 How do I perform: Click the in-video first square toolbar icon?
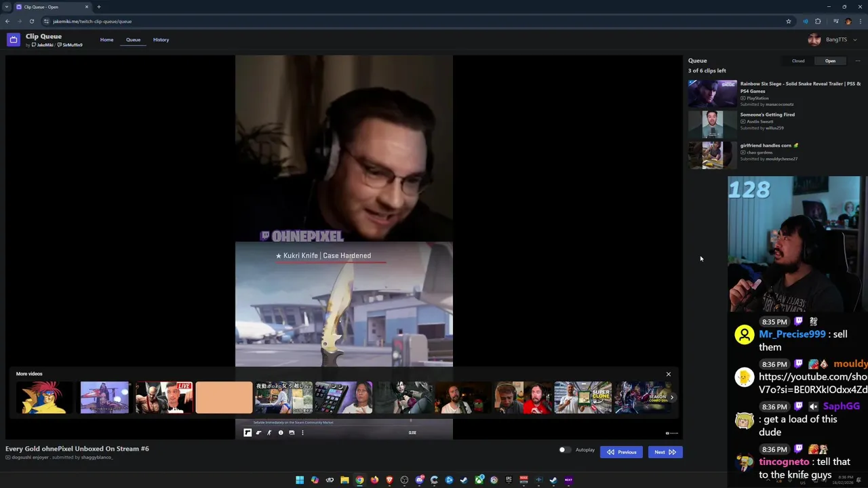(248, 432)
